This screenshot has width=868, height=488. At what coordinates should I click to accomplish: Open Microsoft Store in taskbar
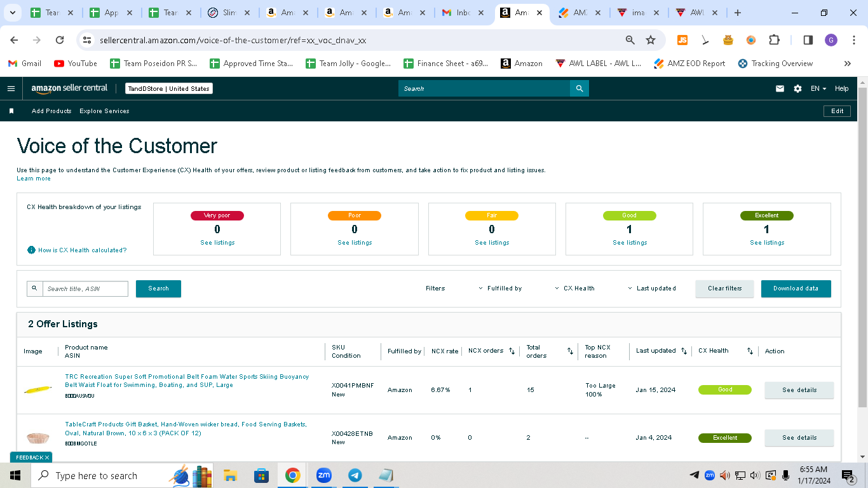(261, 475)
